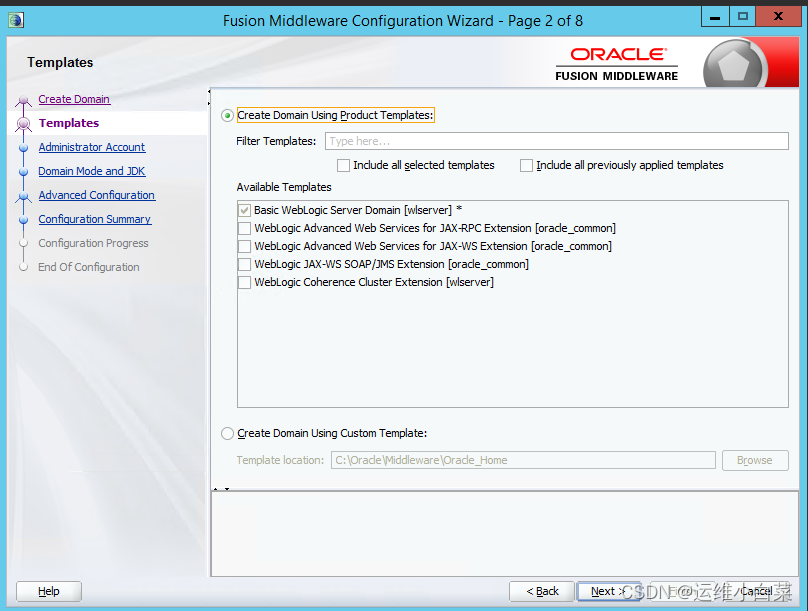Click the Cancel button
The width and height of the screenshot is (808, 611).
point(756,591)
